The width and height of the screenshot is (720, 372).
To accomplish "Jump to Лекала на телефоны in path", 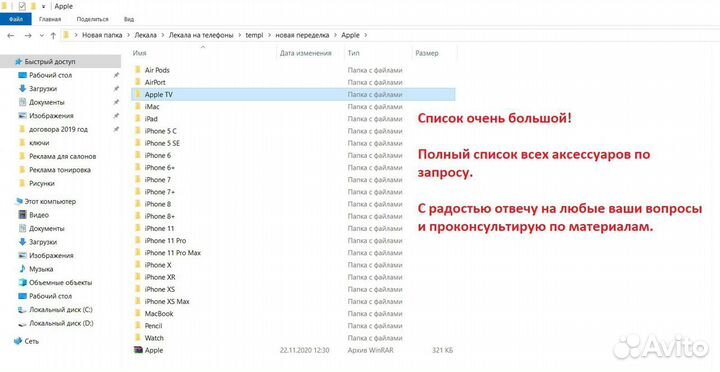I will 201,35.
